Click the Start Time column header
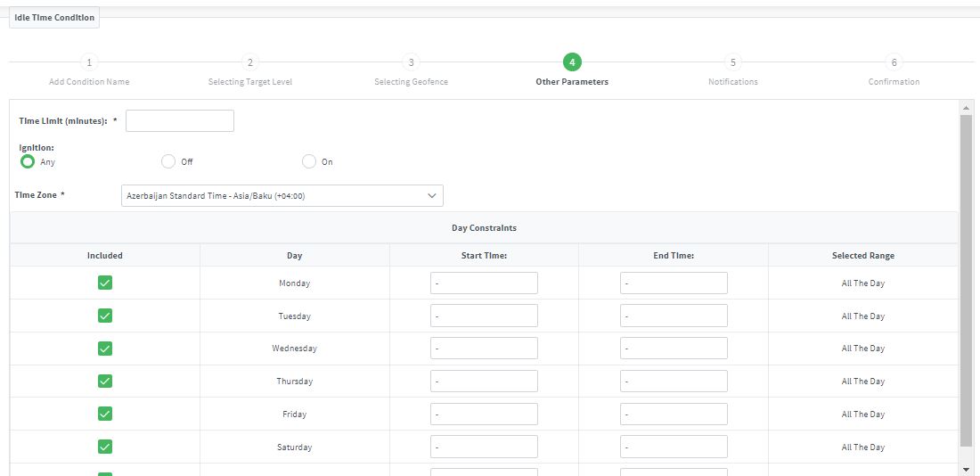The width and height of the screenshot is (980, 476). [484, 255]
